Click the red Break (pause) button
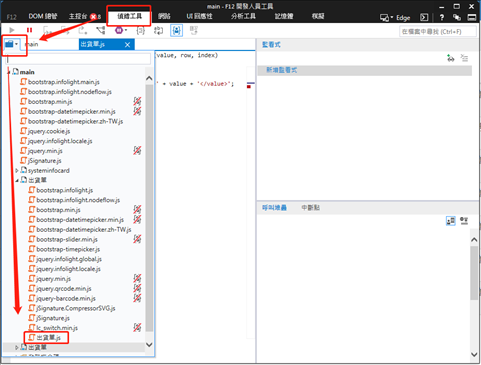Screen dimensions: 481x365 click(29, 30)
